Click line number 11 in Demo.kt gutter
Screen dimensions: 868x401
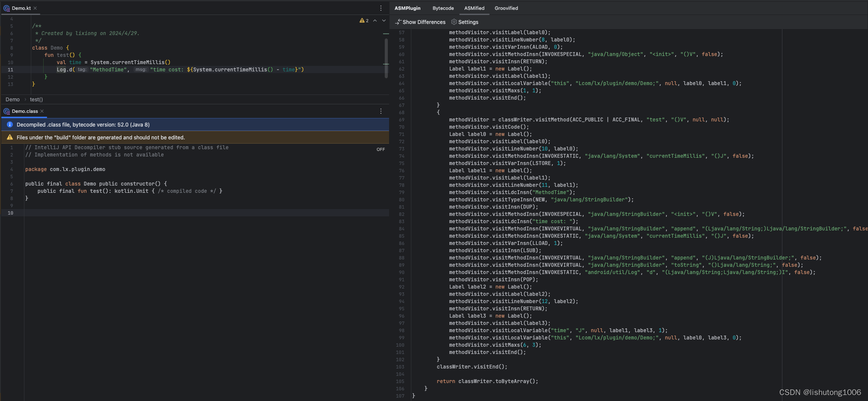click(x=10, y=70)
